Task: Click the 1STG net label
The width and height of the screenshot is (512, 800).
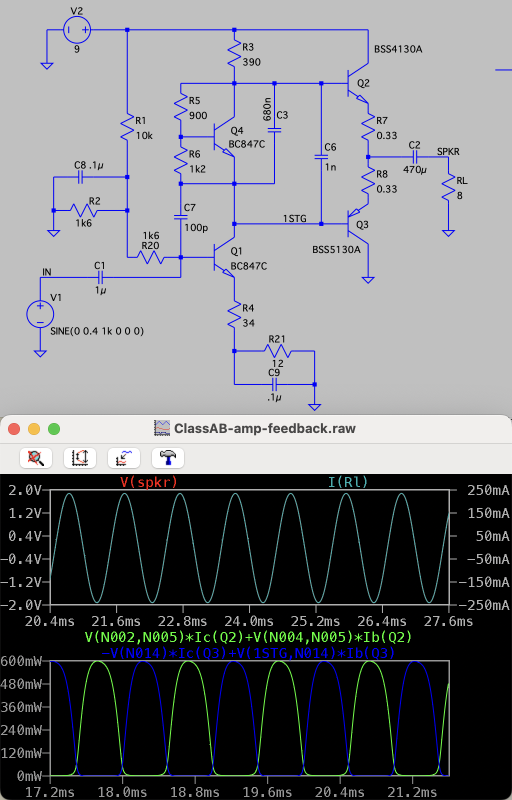Action: tap(295, 218)
